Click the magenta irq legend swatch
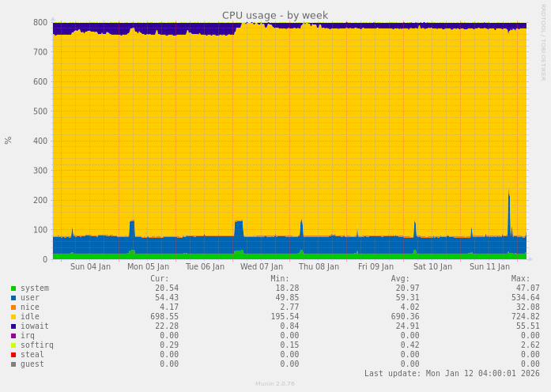The image size is (551, 392). [x=13, y=336]
